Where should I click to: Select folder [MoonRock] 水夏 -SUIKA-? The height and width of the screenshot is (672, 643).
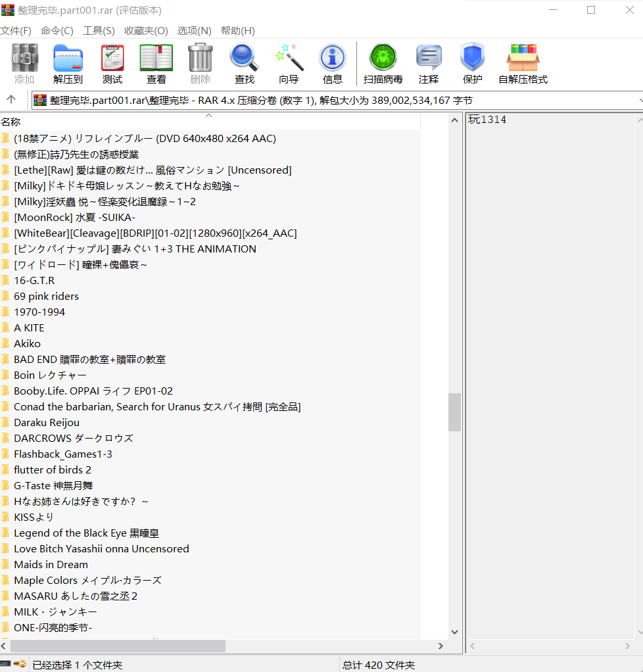point(74,217)
